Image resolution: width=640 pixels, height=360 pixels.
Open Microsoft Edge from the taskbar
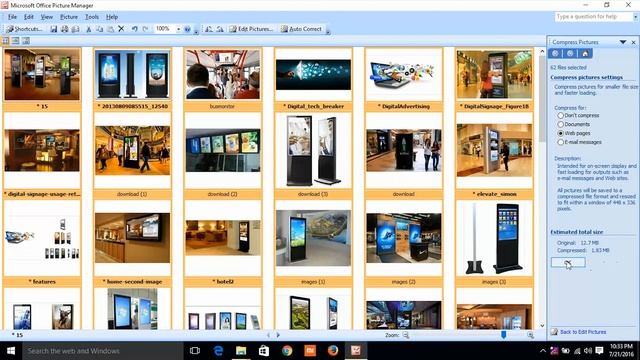[x=218, y=351]
